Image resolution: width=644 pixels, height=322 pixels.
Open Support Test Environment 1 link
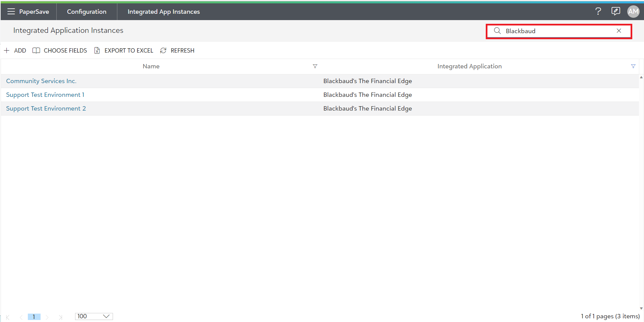click(x=45, y=95)
